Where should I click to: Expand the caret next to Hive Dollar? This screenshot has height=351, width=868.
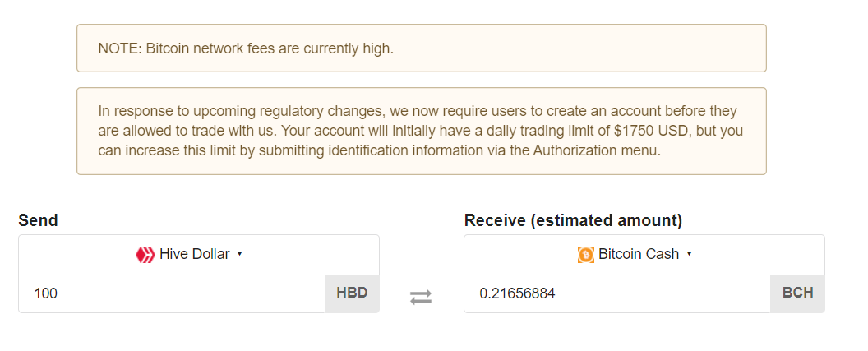[x=240, y=254]
